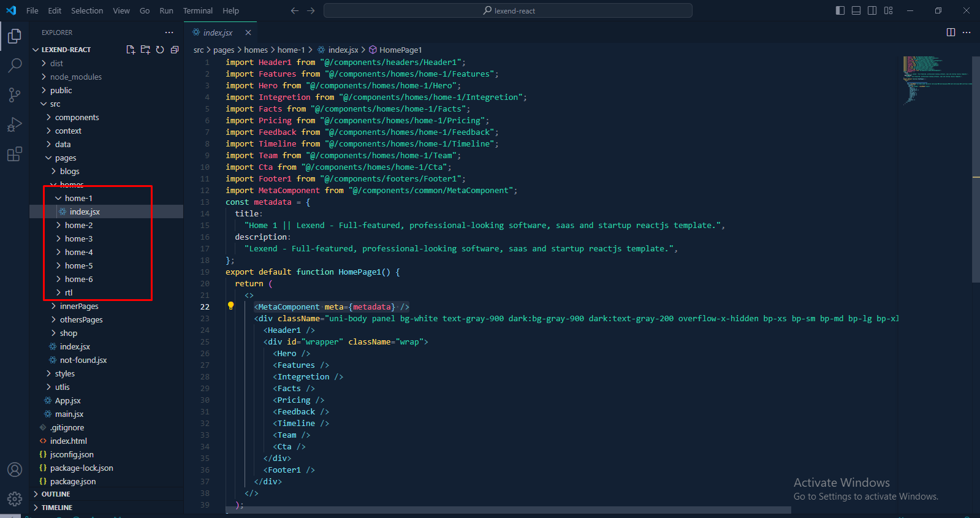Screen dimensions: 980x518
Task: Toggle the bottom panel visibility
Action: click(x=856, y=10)
